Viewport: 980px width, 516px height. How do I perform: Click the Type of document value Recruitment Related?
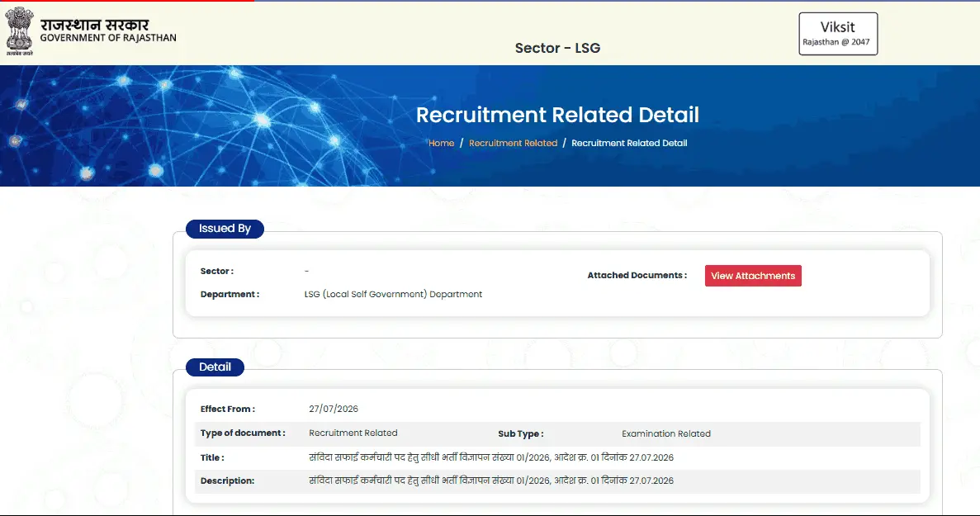point(353,433)
